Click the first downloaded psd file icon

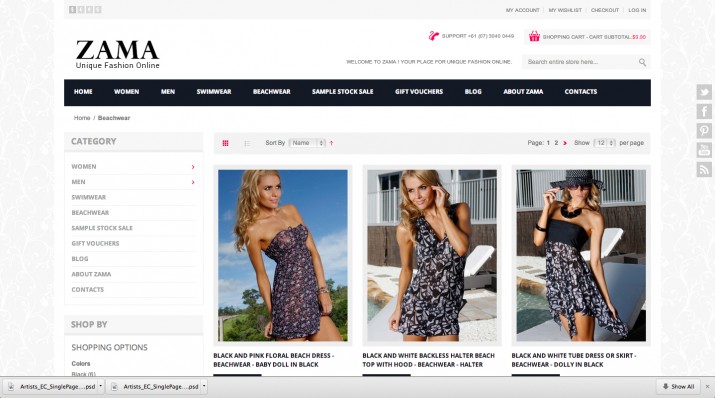coord(11,387)
